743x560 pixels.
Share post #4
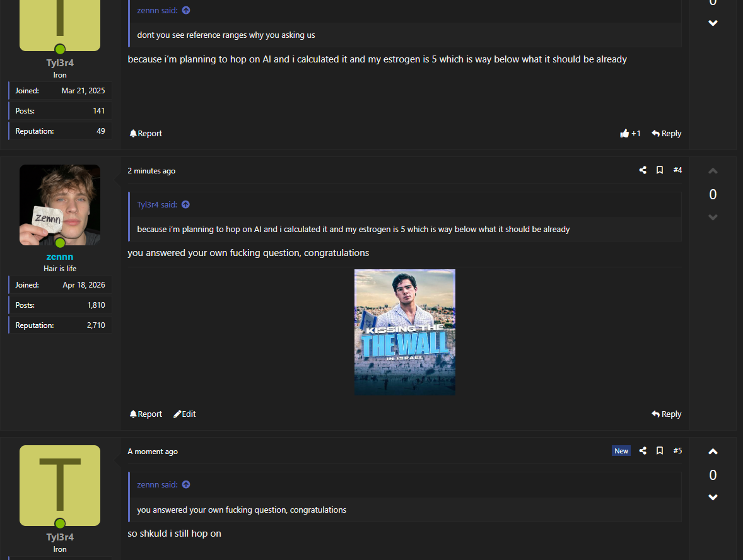[643, 170]
